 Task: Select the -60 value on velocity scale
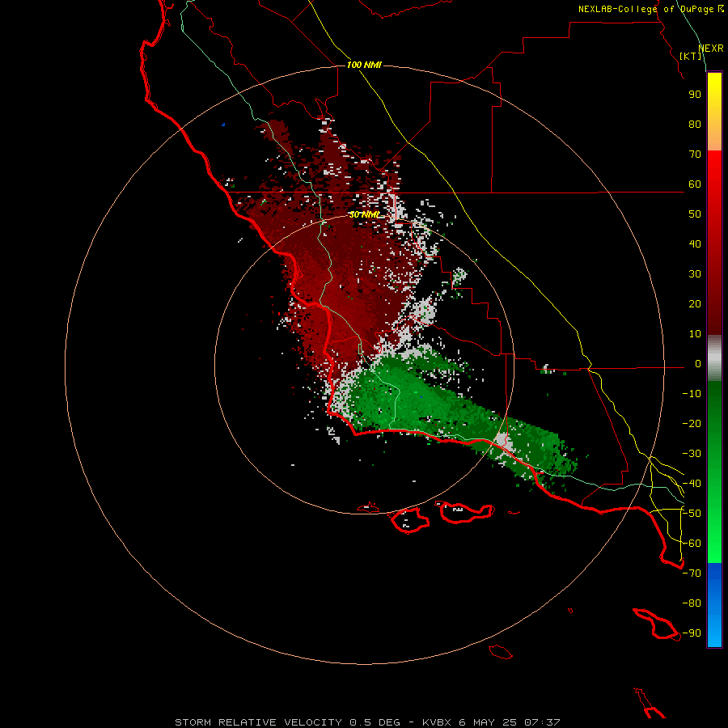692,544
